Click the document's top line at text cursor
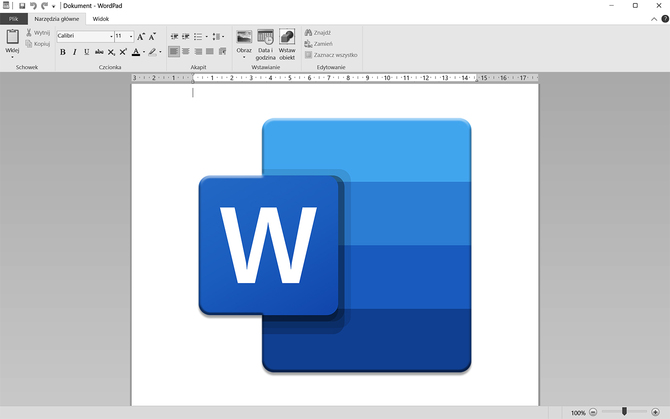The height and width of the screenshot is (419, 670). point(193,92)
